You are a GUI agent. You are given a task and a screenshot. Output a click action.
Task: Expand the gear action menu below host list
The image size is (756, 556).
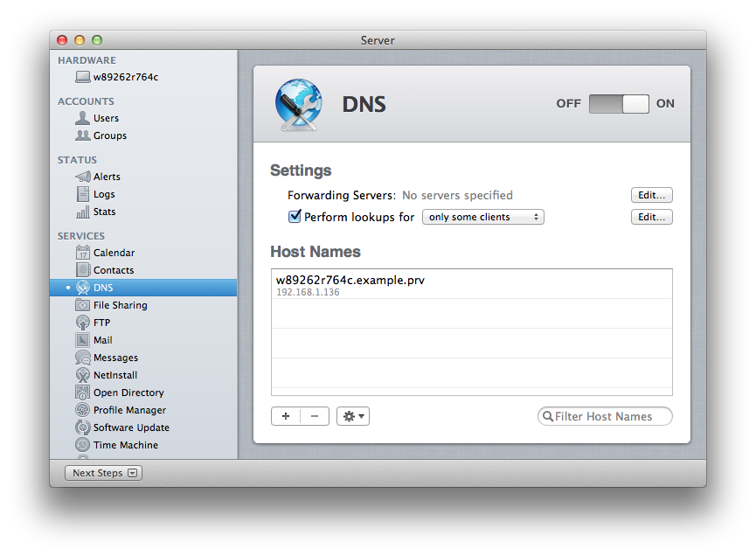(353, 416)
